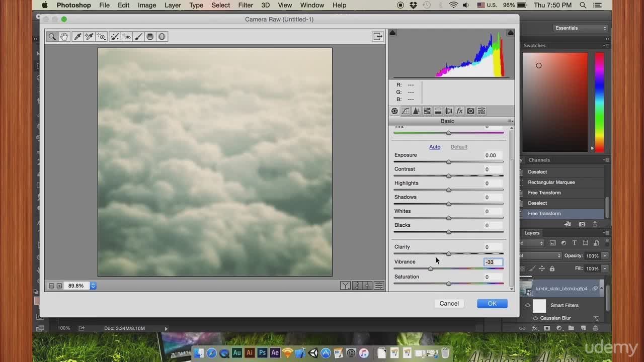Viewport: 644px width, 362px height.
Task: Open the HSL / Grayscale panel tab
Action: coord(427,111)
